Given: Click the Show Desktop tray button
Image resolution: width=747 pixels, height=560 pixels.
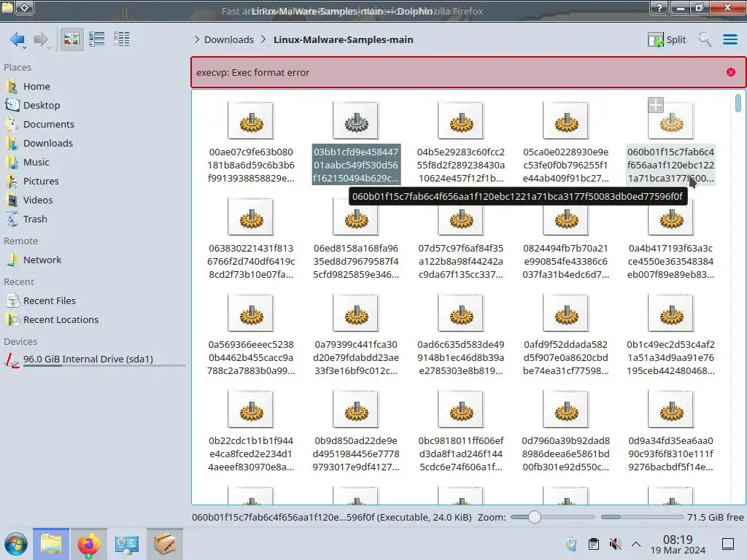Looking at the screenshot, I should point(728,544).
